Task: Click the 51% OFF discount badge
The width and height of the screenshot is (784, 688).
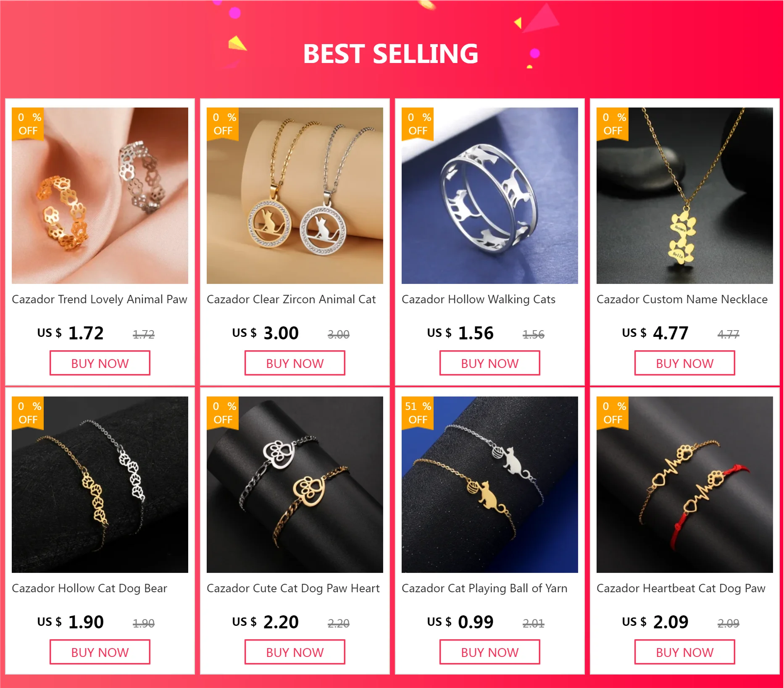Action: pos(418,413)
